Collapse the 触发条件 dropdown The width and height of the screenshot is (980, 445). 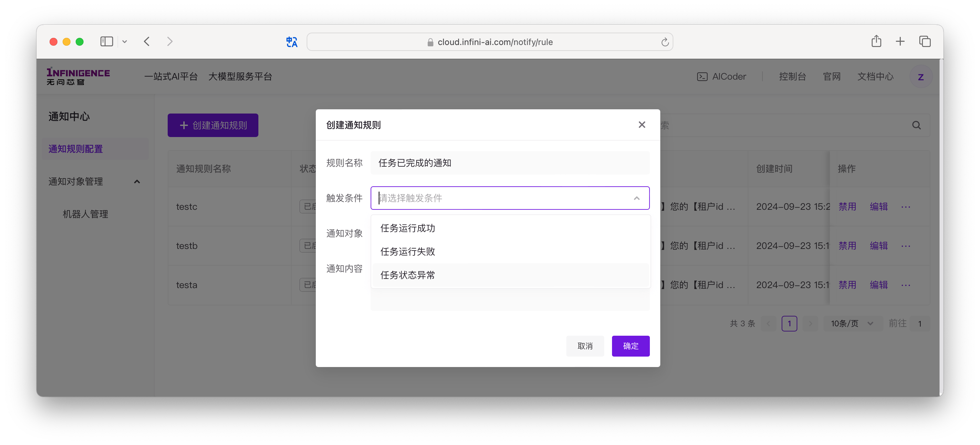click(x=636, y=198)
